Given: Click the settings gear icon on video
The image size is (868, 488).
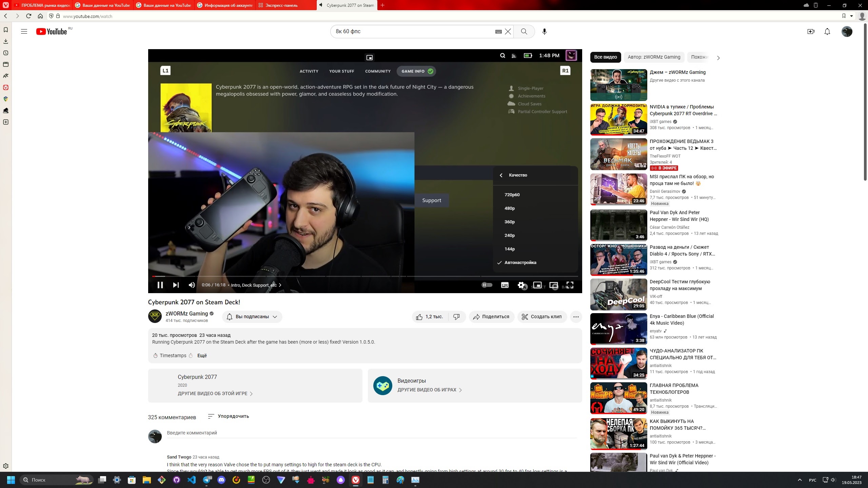Looking at the screenshot, I should pyautogui.click(x=521, y=285).
